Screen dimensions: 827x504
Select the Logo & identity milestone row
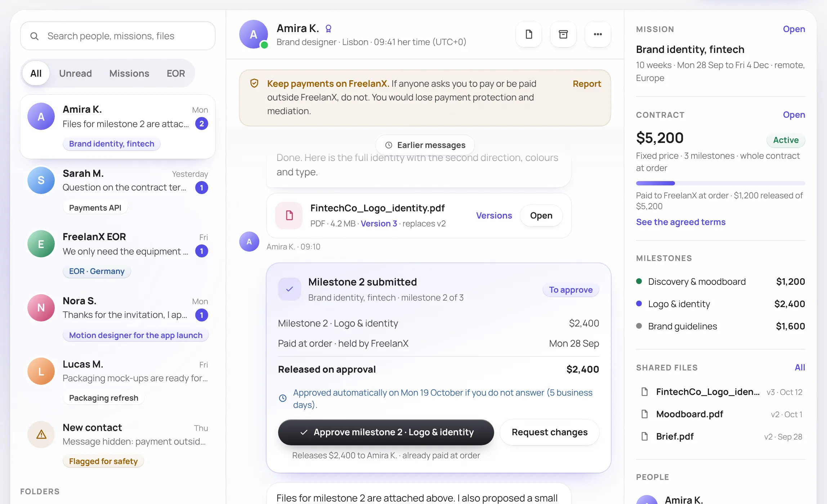[x=720, y=304]
